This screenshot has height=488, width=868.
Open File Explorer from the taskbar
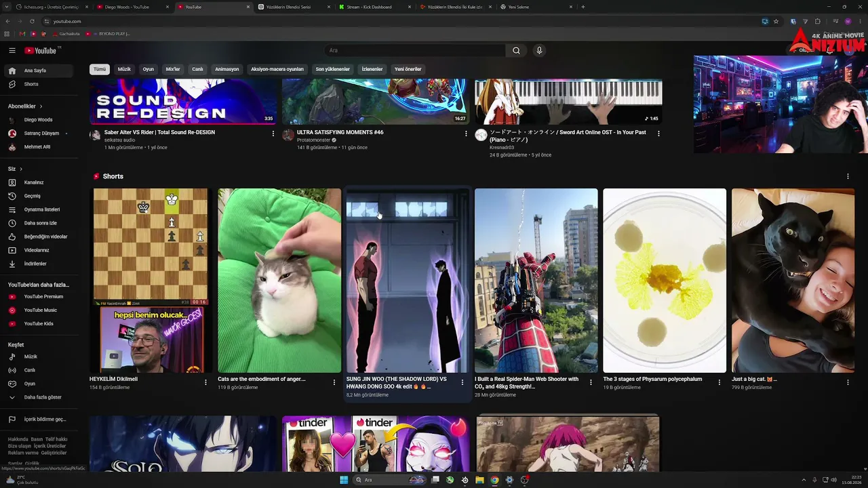click(x=479, y=480)
